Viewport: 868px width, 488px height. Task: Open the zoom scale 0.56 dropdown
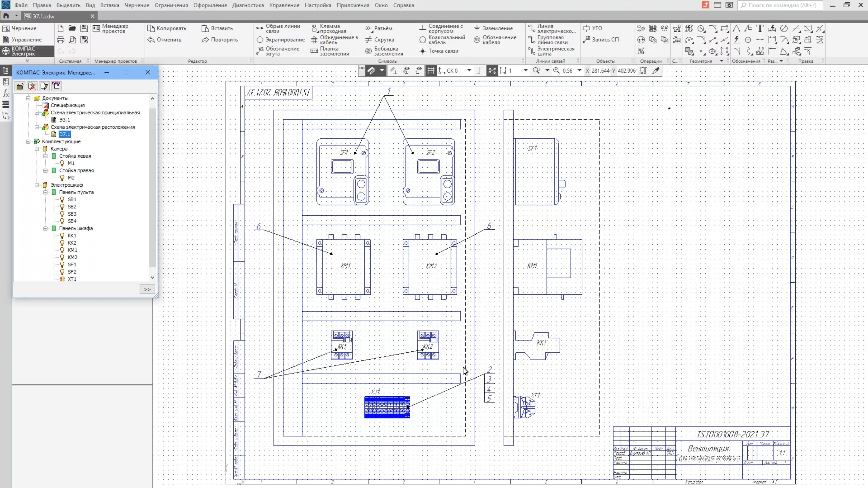579,71
